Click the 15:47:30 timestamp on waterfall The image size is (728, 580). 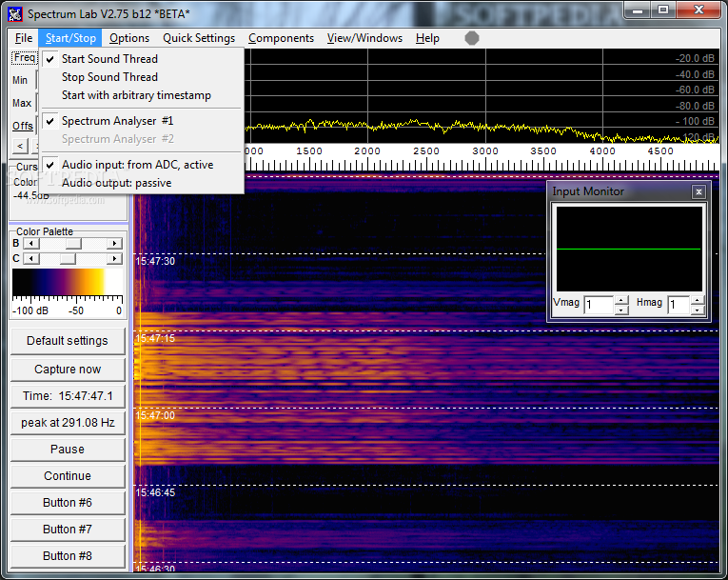[x=155, y=261]
